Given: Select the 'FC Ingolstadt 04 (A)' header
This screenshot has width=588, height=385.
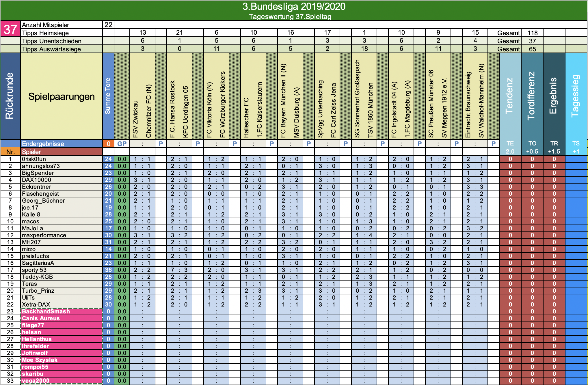Looking at the screenshot, I should (x=394, y=110).
